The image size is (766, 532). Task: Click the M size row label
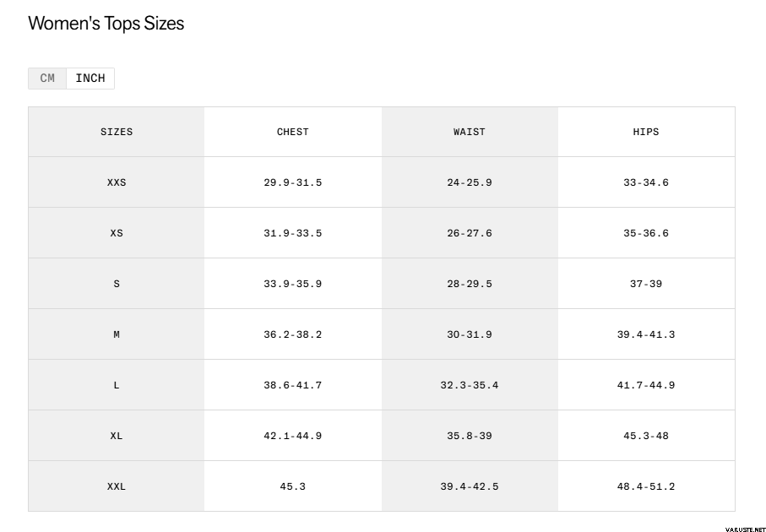[117, 334]
